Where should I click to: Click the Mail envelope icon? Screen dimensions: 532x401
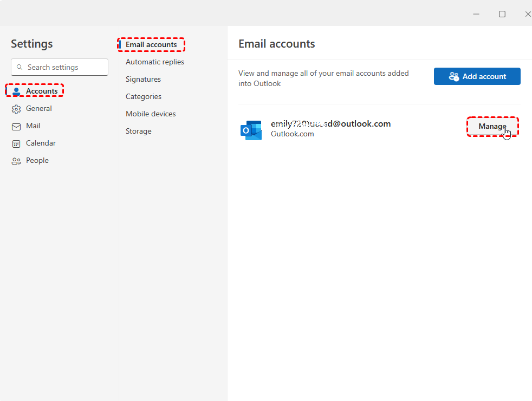[x=16, y=126]
